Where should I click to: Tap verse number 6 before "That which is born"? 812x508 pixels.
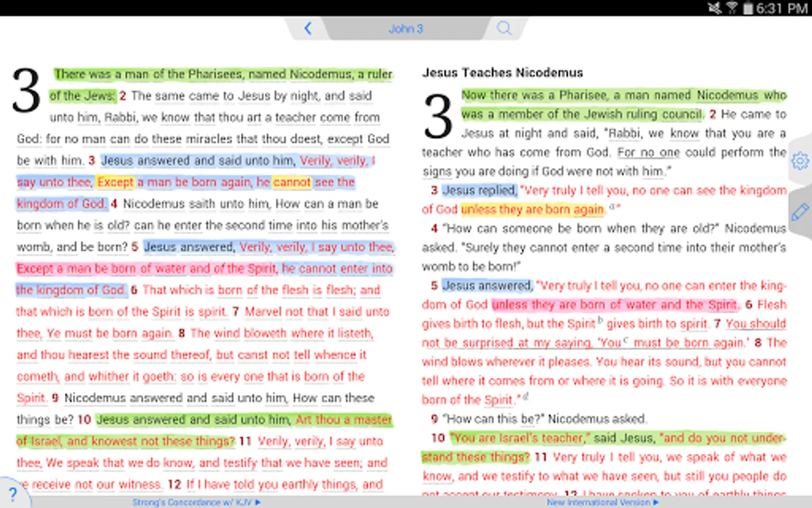(x=134, y=290)
